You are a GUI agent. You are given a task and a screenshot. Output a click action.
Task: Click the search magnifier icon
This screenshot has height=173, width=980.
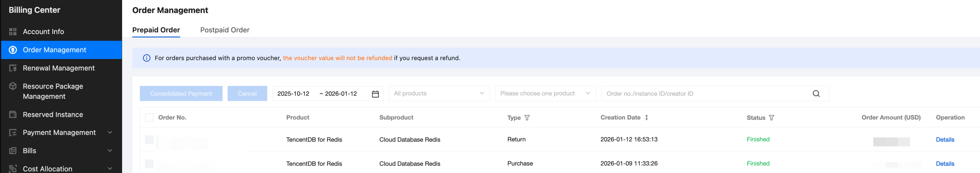point(816,94)
